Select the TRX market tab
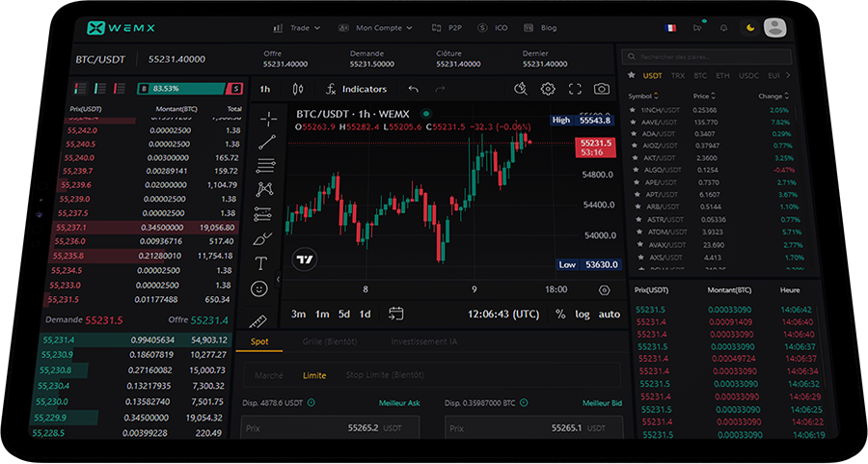 pyautogui.click(x=678, y=76)
